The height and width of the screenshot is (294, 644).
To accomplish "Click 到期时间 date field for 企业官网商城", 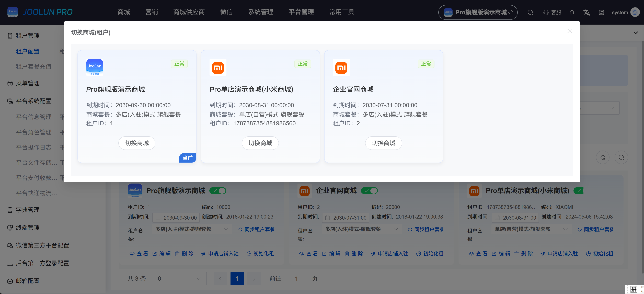I will [346, 218].
